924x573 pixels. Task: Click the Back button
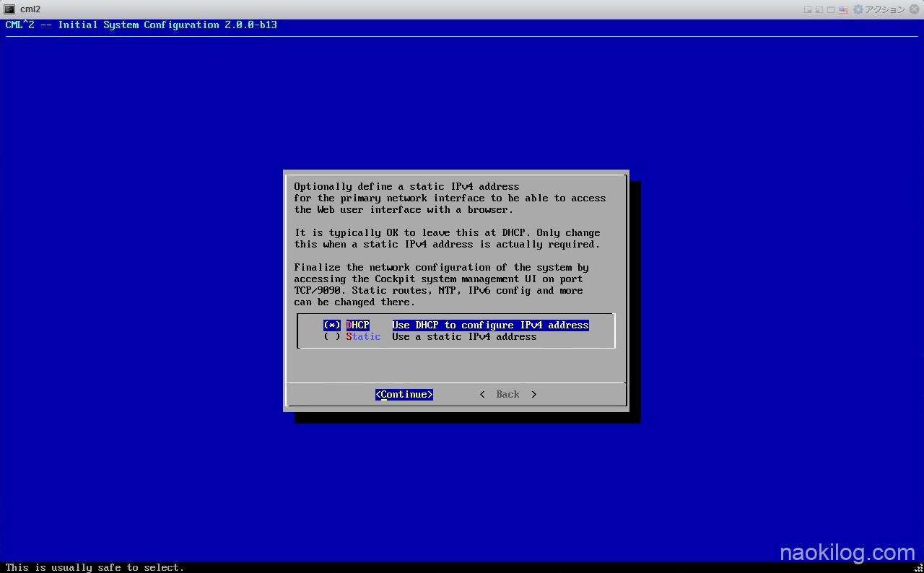pyautogui.click(x=508, y=395)
